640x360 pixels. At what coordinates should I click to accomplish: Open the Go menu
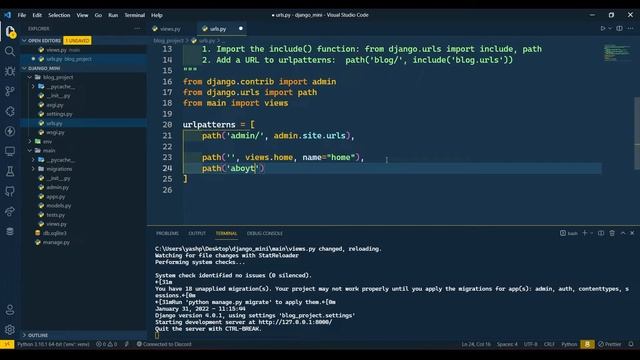point(98,15)
